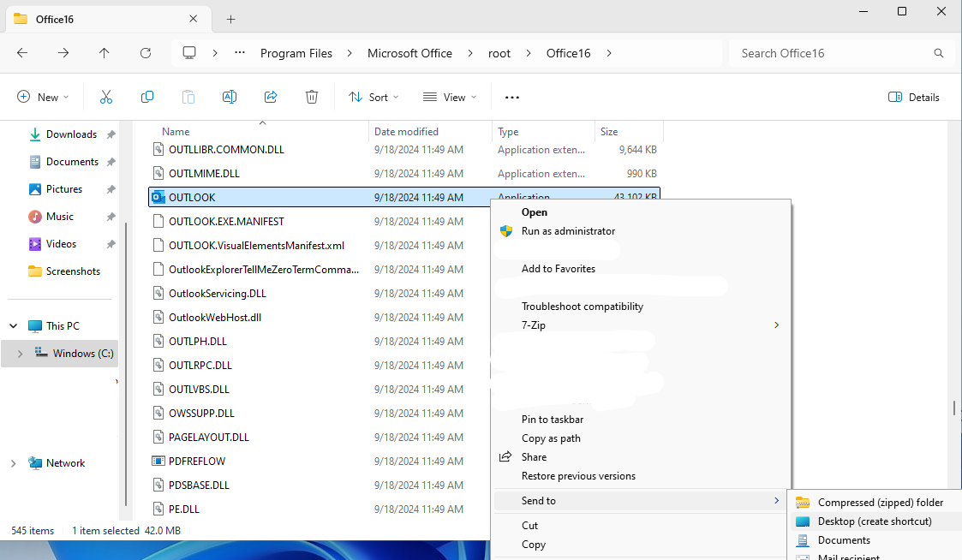962x560 pixels.
Task: Click the Rename toolbar icon
Action: (230, 97)
